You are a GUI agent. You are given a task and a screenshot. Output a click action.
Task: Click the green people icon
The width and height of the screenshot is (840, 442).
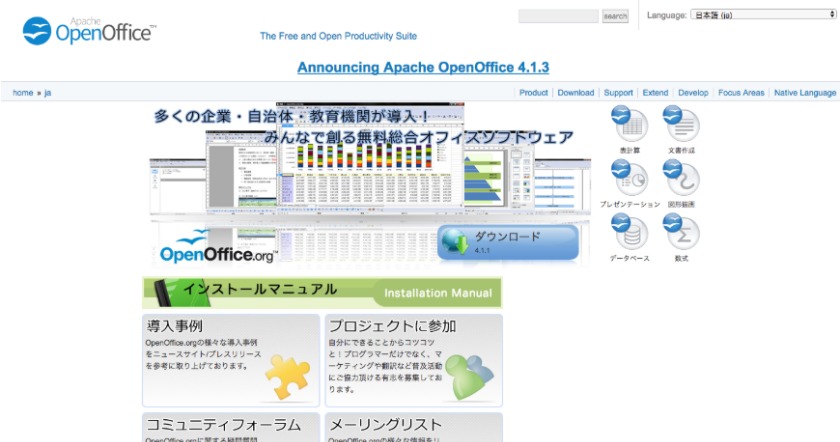(469, 376)
